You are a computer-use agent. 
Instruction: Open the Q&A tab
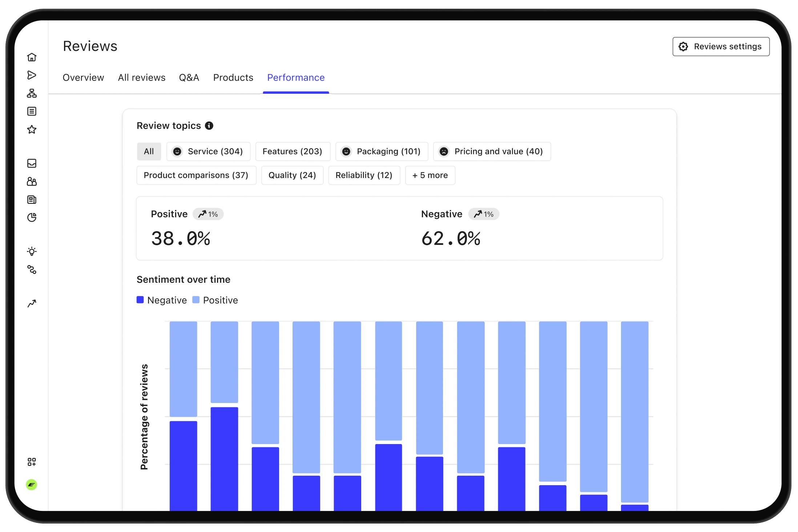pyautogui.click(x=189, y=78)
